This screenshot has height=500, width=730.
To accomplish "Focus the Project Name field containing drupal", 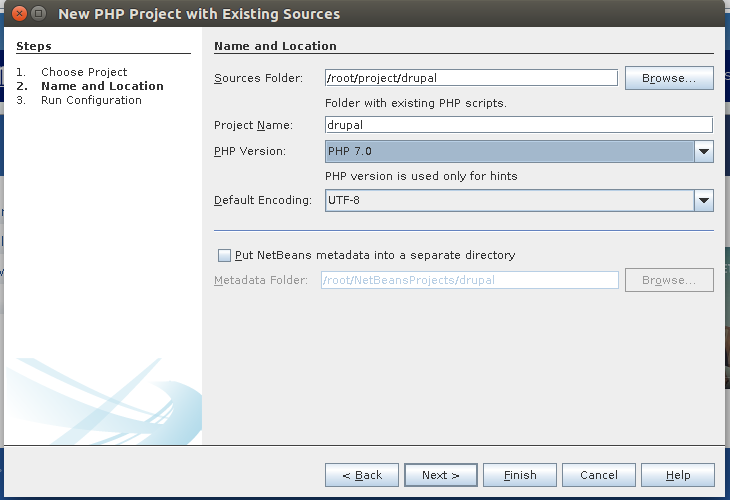I will pos(519,125).
